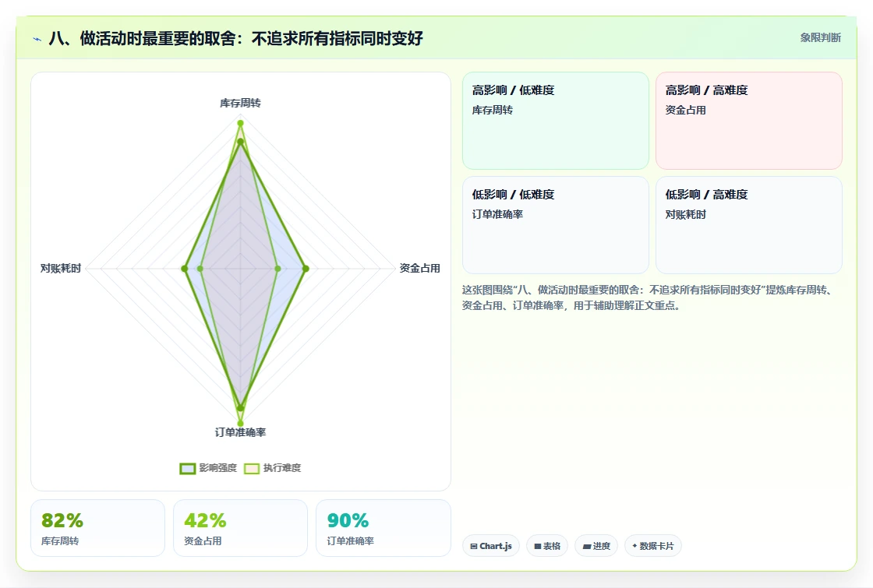Toggle the 影响强度 legend entry
Image resolution: width=873 pixels, height=588 pixels.
(208, 468)
